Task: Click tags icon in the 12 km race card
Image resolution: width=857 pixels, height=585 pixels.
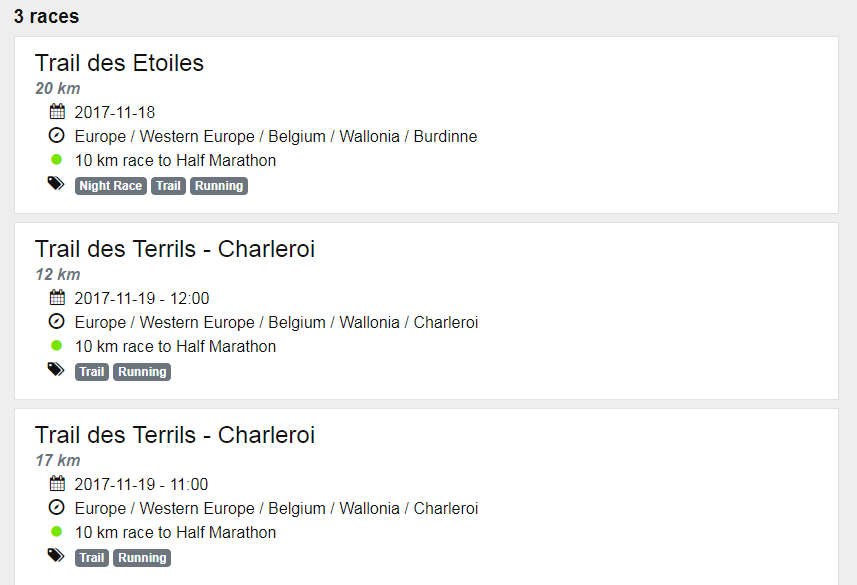Action: coord(56,370)
